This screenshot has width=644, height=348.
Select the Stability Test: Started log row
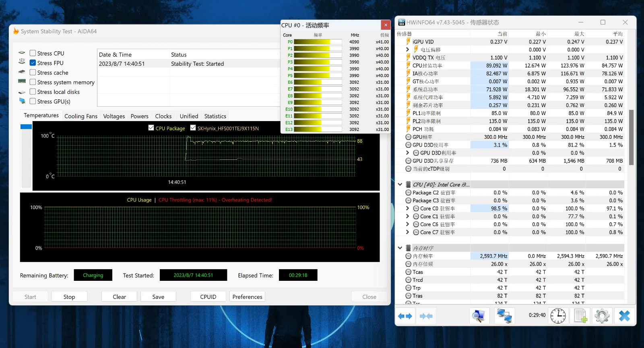pos(188,64)
